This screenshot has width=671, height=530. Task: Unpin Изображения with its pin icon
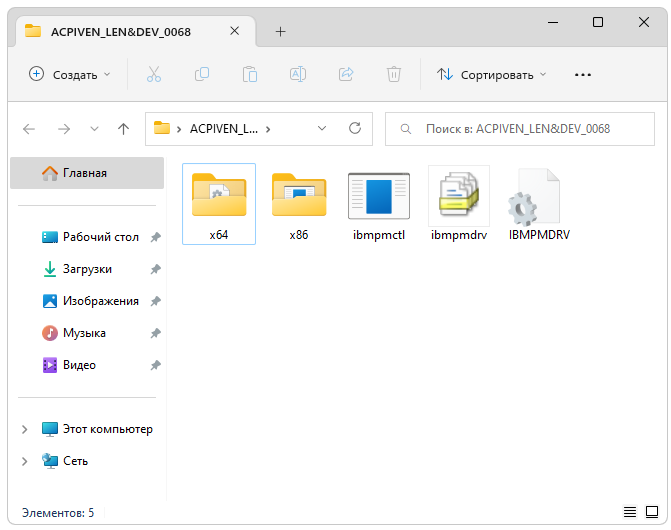click(x=155, y=301)
